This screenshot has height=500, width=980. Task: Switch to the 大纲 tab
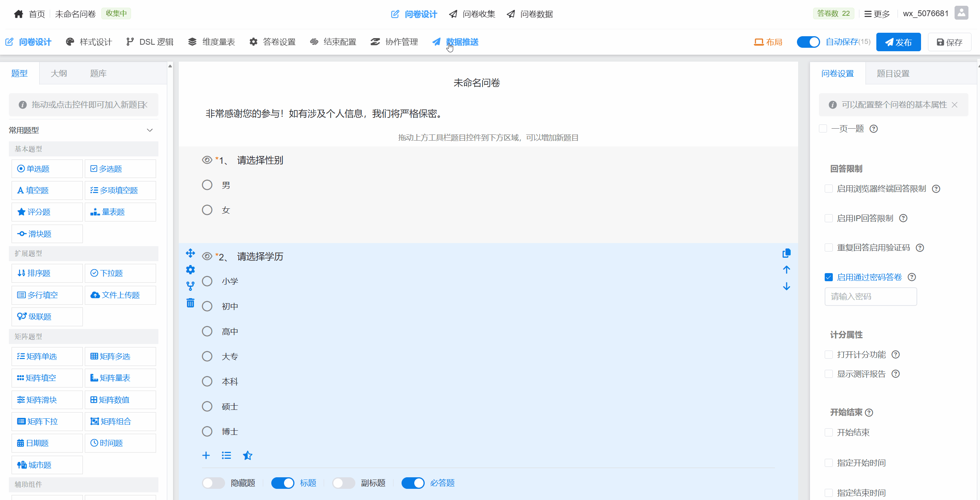click(x=59, y=74)
